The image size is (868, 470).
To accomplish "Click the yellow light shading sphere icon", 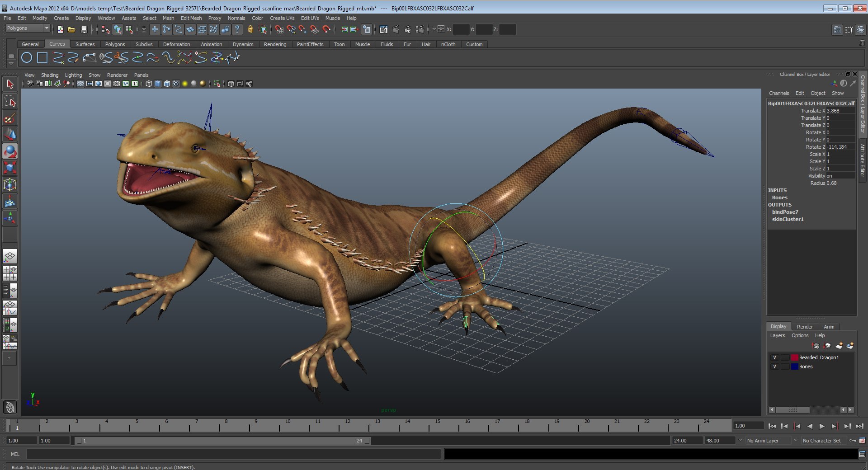I will coord(184,84).
